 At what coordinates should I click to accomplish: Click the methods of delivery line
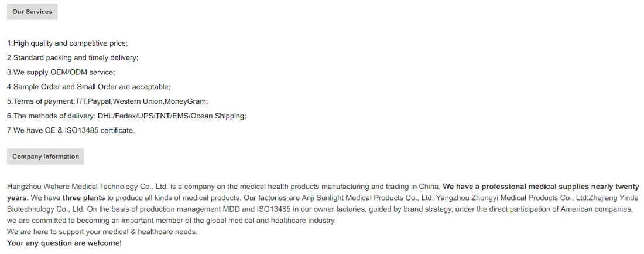(x=126, y=116)
